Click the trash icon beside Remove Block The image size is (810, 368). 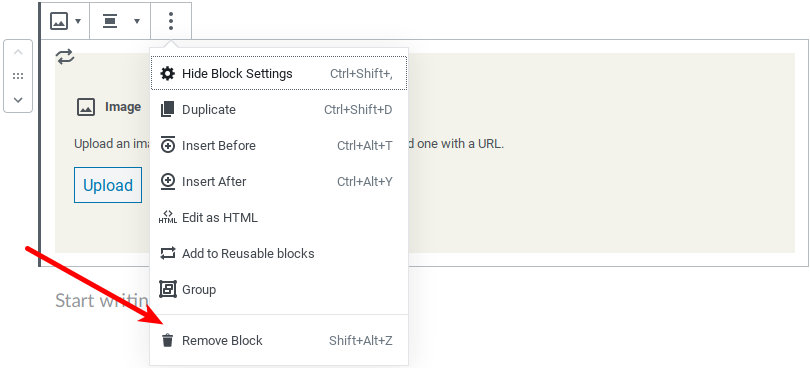tap(167, 341)
